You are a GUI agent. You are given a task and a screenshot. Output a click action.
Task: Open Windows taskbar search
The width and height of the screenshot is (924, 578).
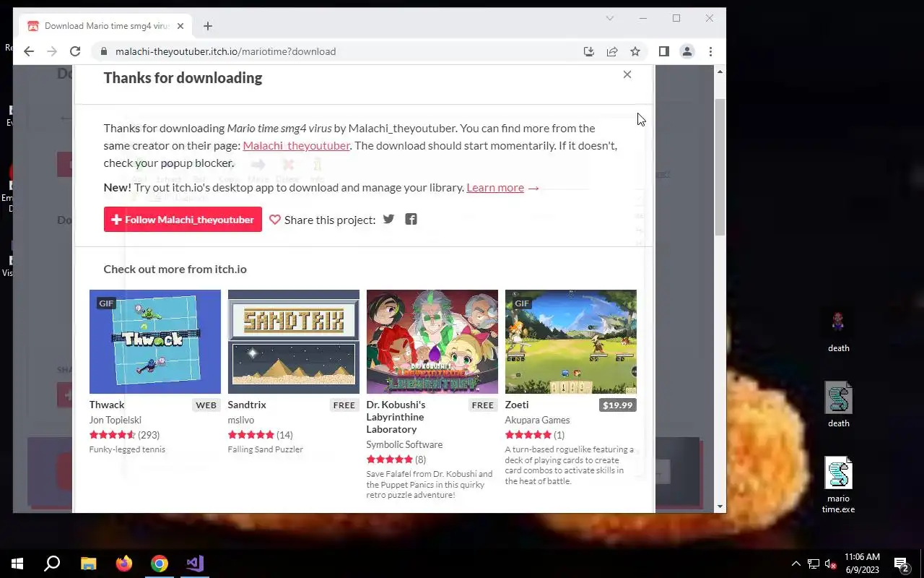52,564
